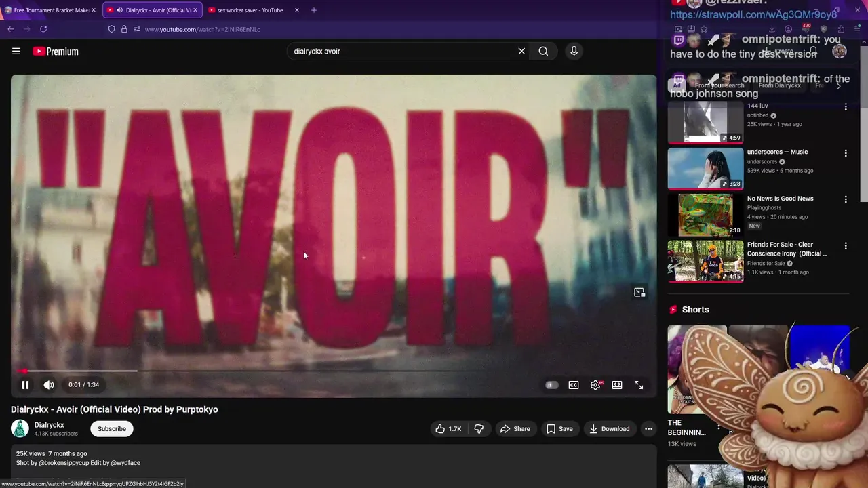Open the YouTube account avatar menu
868x488 pixels.
(x=840, y=52)
